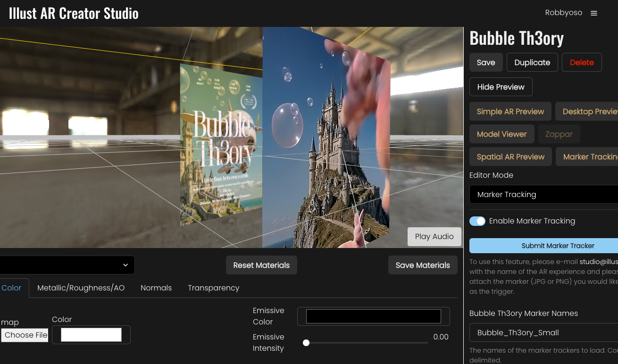
Task: Pick the black Emissive Color swatch
Action: tap(373, 316)
